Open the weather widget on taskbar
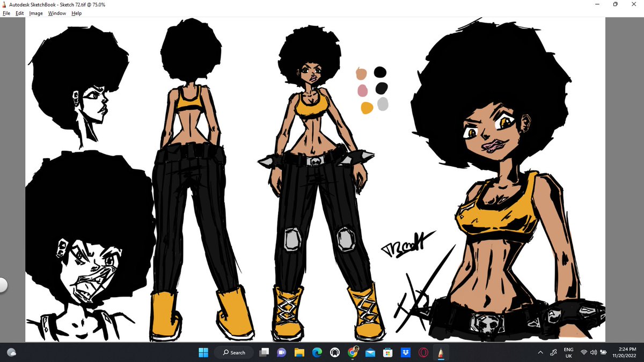Viewport: 644px width, 362px height. [12, 352]
